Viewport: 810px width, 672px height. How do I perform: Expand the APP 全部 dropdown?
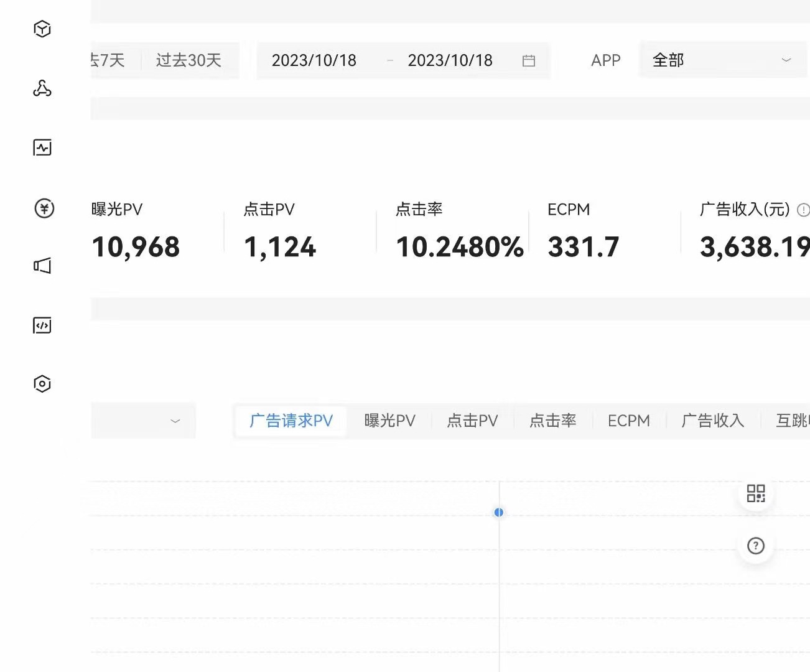[722, 60]
